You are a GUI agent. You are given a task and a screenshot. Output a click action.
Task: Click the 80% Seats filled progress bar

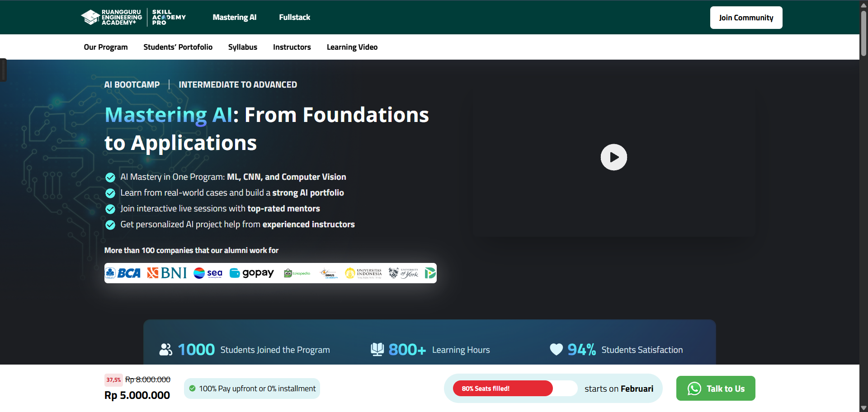(x=515, y=389)
